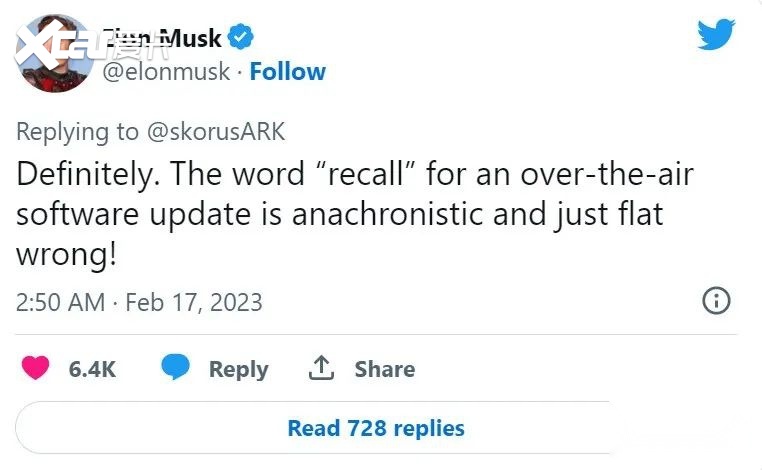
Task: Click the Share text label
Action: pos(384,369)
